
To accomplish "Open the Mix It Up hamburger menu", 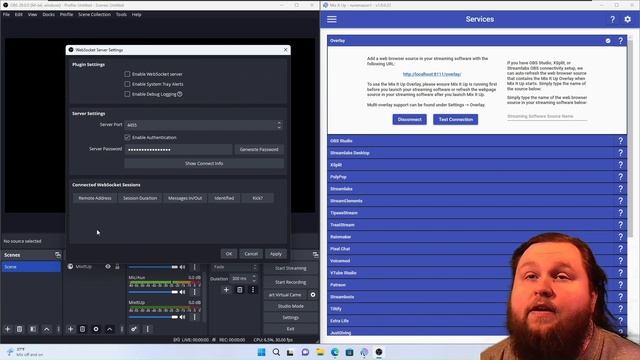I will pyautogui.click(x=332, y=19).
